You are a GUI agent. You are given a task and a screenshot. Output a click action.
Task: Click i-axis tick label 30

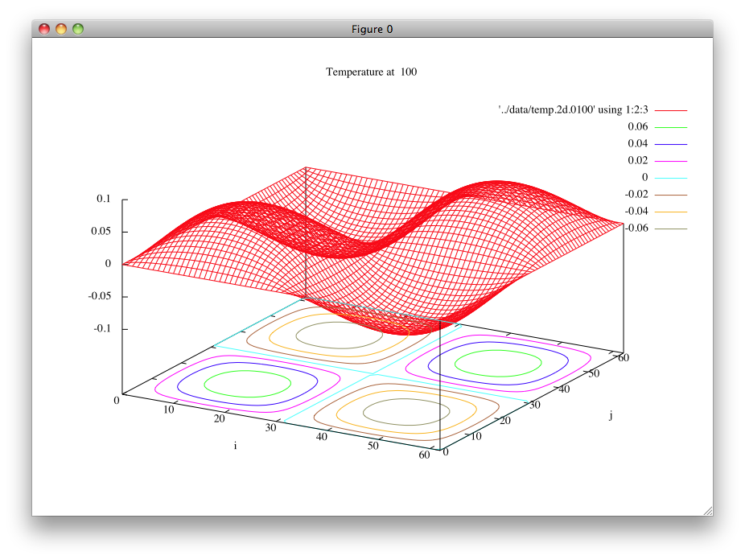[x=270, y=427]
